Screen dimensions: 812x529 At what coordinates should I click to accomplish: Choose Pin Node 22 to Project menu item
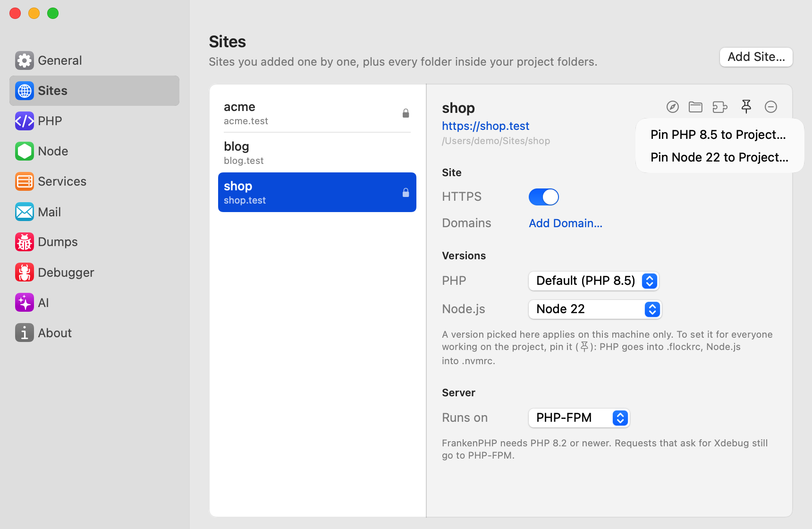click(x=719, y=157)
